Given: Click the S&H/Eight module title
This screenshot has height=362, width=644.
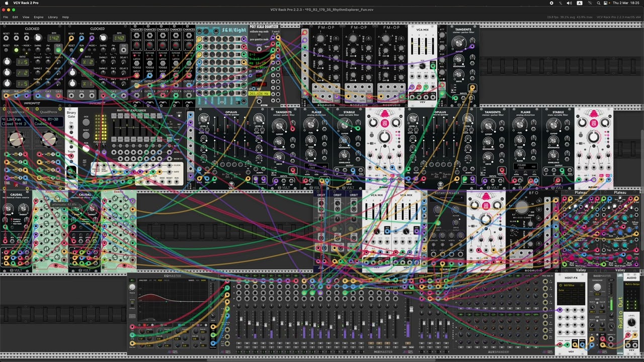Looking at the screenshot, I should [x=234, y=30].
